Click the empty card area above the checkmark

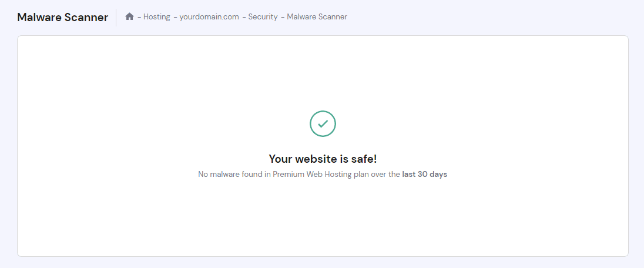point(323,71)
